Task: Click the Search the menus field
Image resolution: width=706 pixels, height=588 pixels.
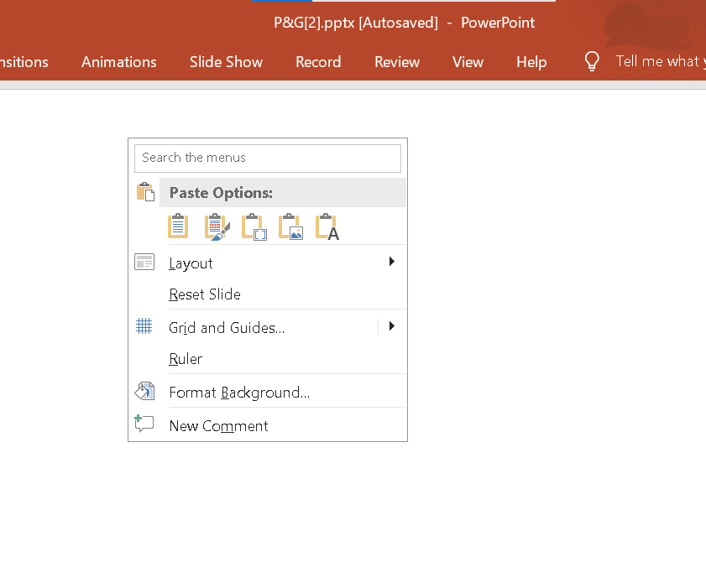Action: (268, 158)
